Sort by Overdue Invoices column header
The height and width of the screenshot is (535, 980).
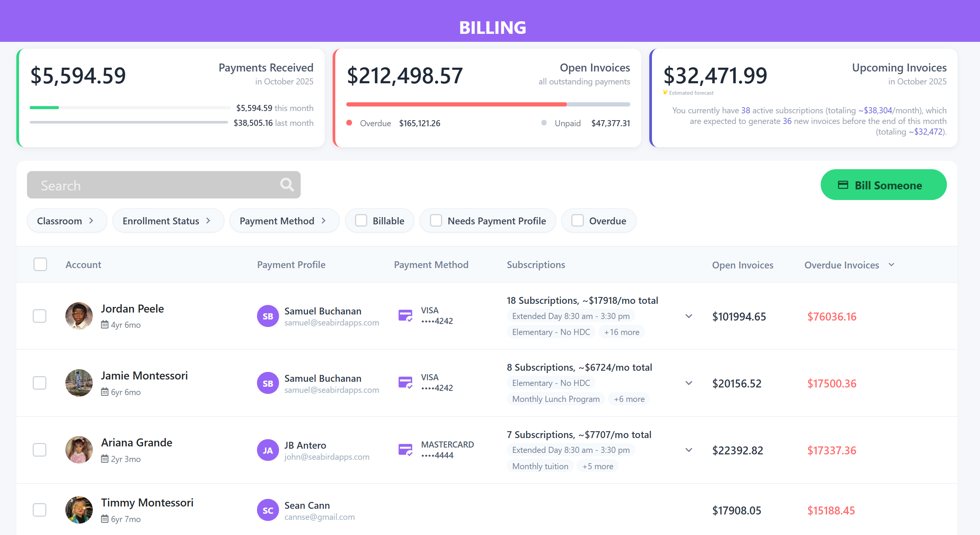click(841, 265)
